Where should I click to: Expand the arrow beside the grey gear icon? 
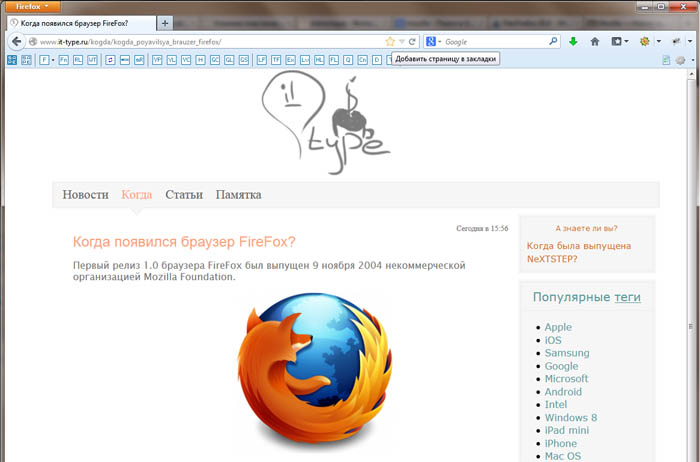click(692, 60)
